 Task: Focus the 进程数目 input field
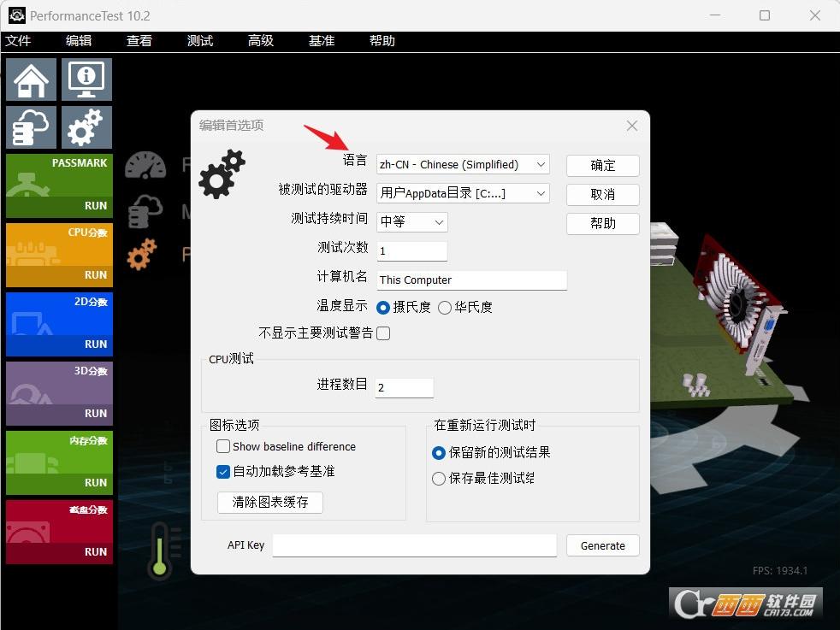click(404, 387)
